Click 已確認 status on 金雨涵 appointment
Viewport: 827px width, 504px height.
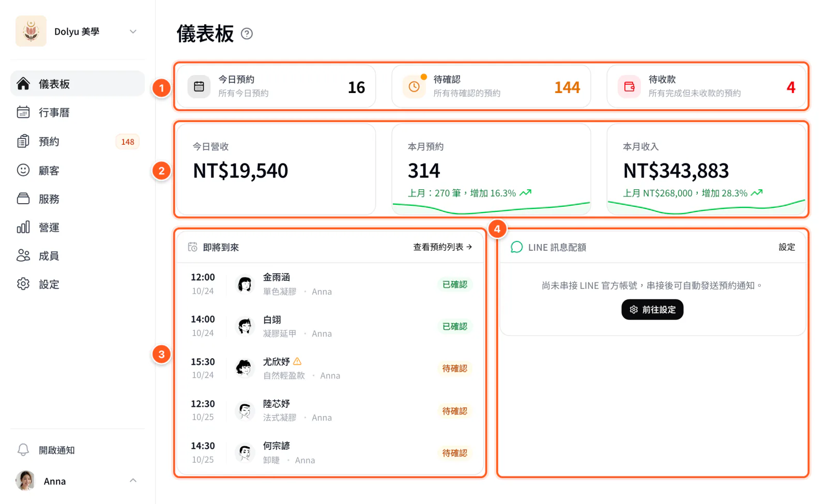pyautogui.click(x=455, y=284)
